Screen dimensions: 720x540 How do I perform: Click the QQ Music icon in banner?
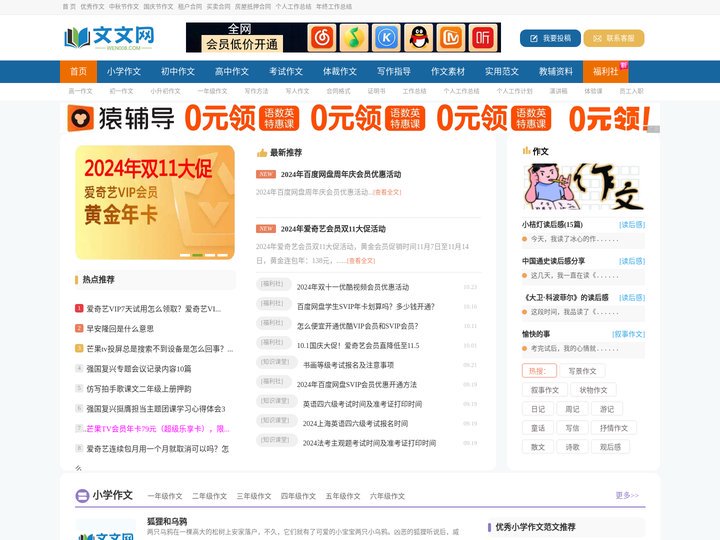[354, 37]
